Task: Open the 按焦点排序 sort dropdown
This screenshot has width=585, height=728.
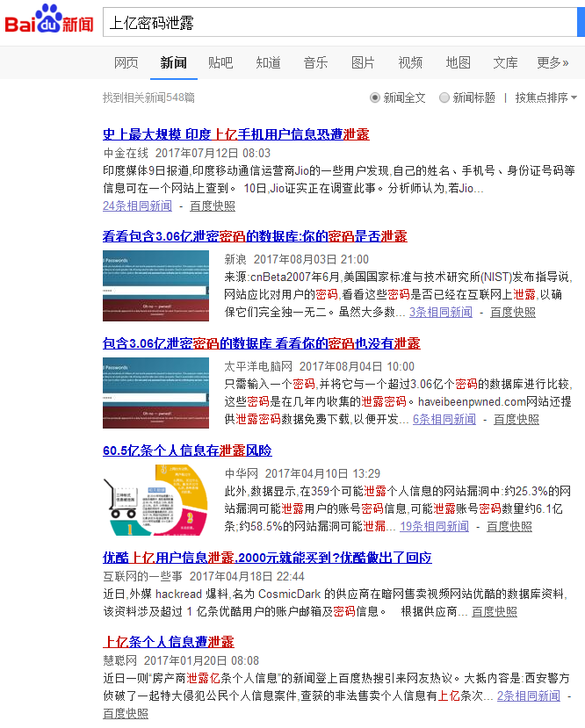Action: tap(546, 98)
